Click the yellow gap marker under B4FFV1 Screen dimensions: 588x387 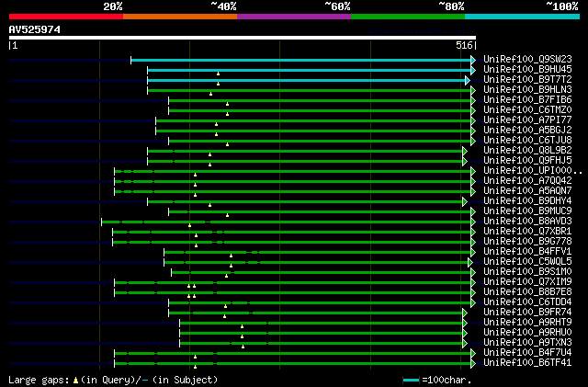(231, 256)
